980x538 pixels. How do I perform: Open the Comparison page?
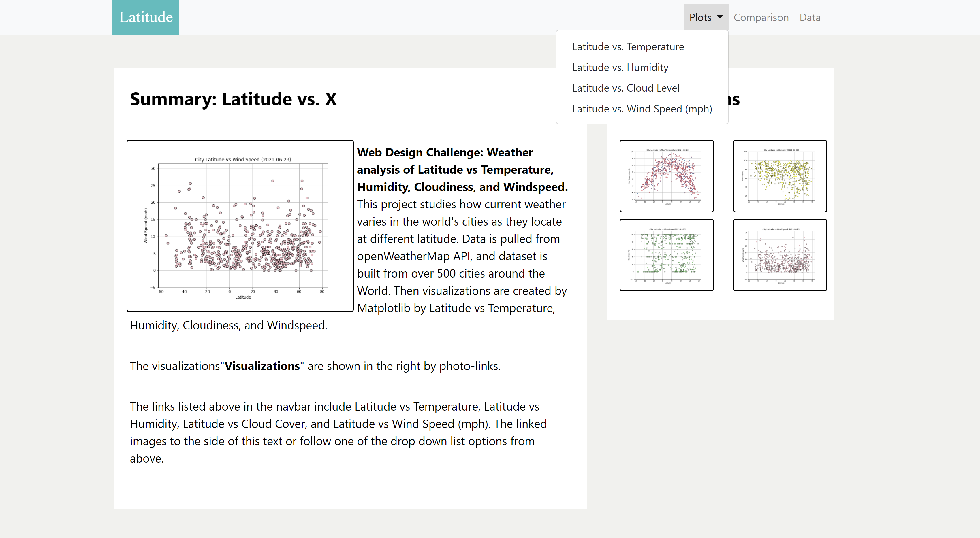pos(761,18)
